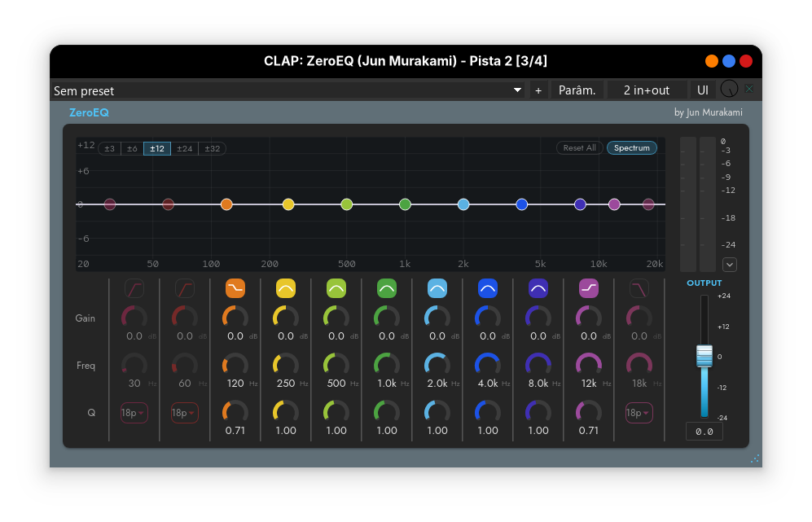Toggle the 18k low-pass filter band icon
Image resolution: width=812 pixels, height=522 pixels.
click(639, 288)
